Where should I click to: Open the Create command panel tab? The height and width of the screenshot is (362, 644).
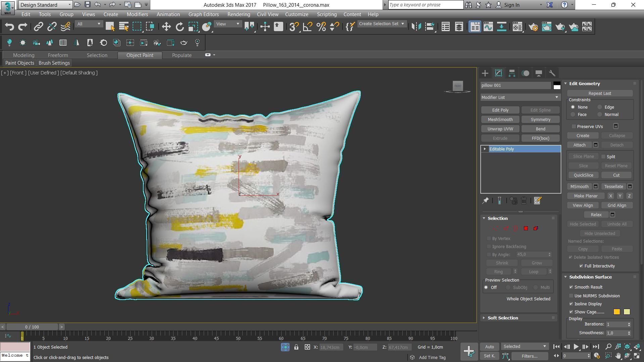[485, 73]
